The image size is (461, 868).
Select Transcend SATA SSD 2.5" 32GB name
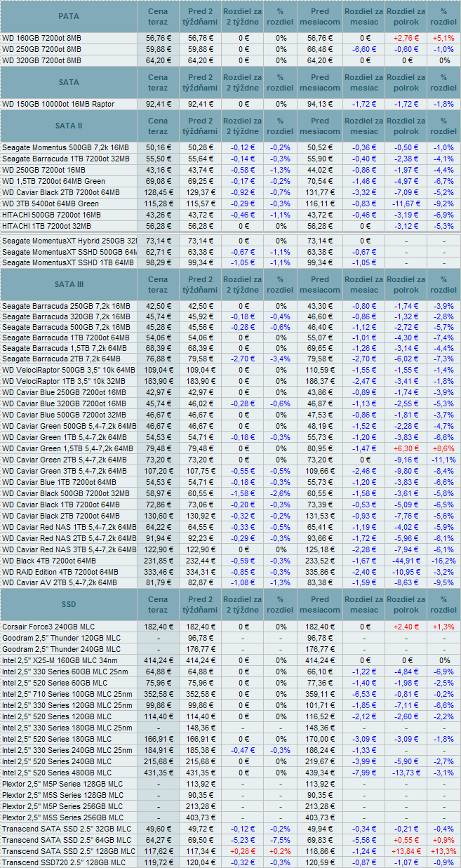67,829
